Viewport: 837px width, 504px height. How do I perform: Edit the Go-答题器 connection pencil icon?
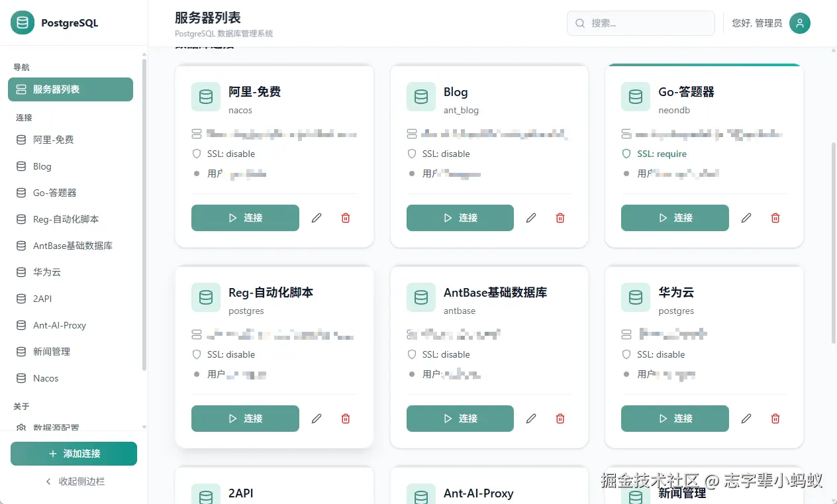(746, 218)
